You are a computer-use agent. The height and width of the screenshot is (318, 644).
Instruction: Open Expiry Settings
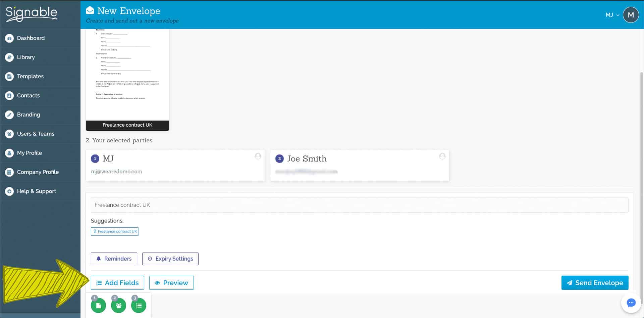170,259
